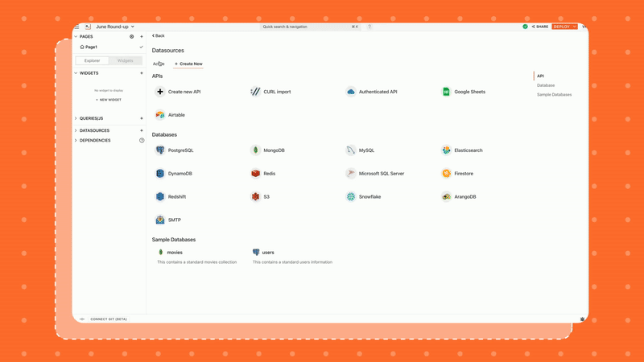The height and width of the screenshot is (362, 644).
Task: Click the DEPLOY button
Action: [x=562, y=27]
